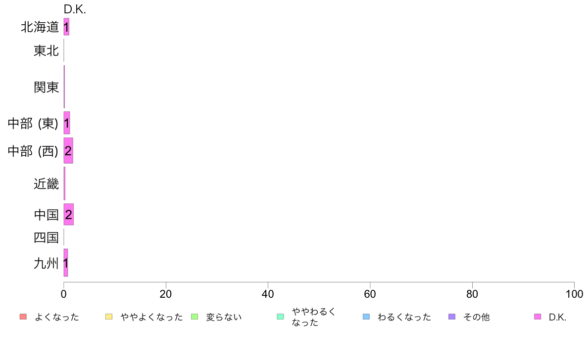Select the 中部 (東) pink bar
Viewport: 588px width, 364px height.
tap(67, 123)
